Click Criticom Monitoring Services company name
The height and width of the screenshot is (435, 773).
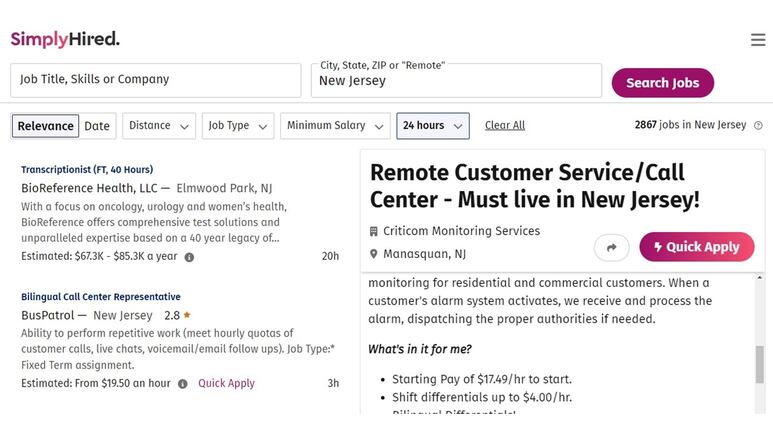[x=461, y=231]
